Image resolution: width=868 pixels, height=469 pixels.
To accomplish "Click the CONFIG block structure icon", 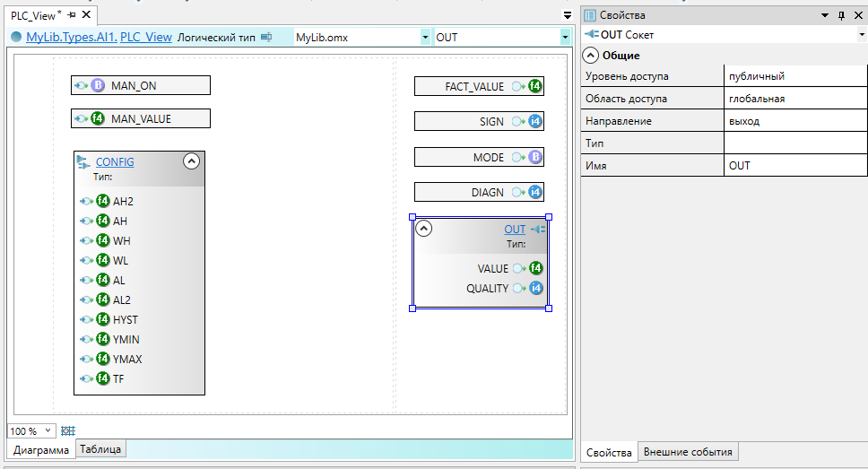I will click(x=83, y=162).
